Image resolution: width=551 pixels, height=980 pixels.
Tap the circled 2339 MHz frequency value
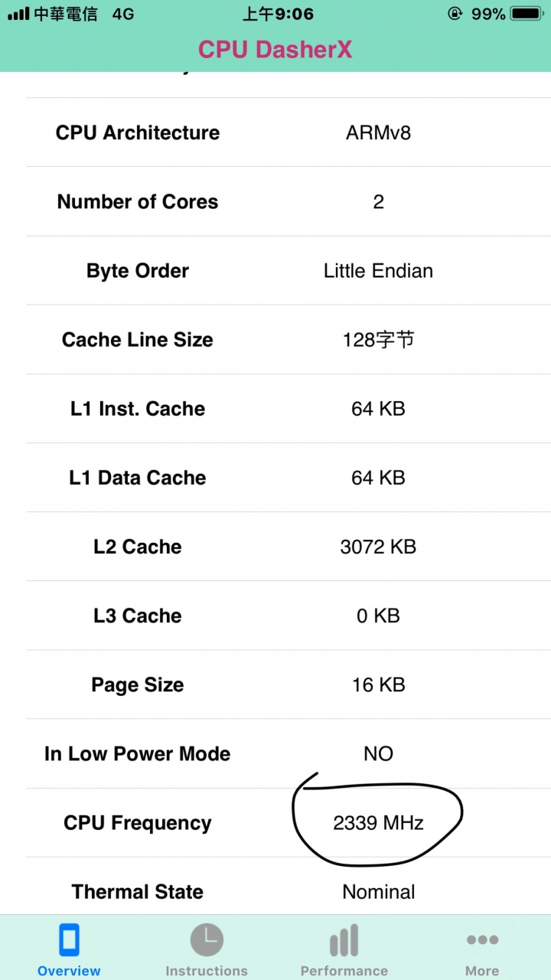[x=378, y=823]
